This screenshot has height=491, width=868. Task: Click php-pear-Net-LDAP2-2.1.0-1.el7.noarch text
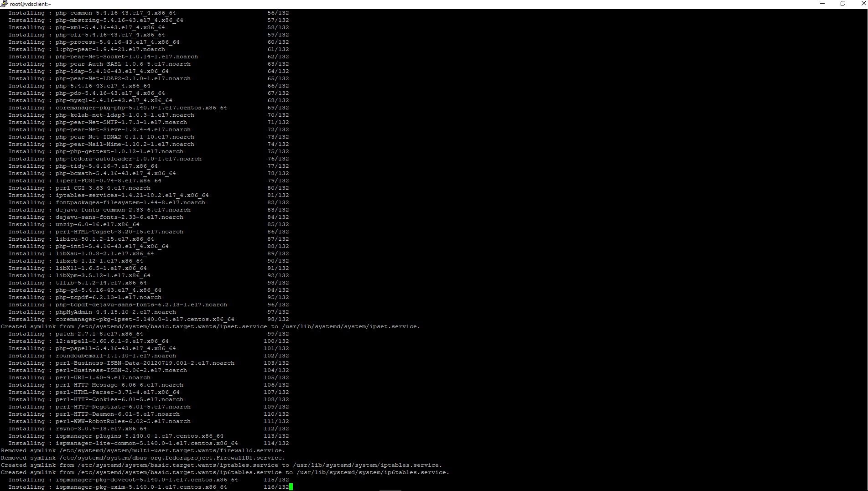pos(123,78)
